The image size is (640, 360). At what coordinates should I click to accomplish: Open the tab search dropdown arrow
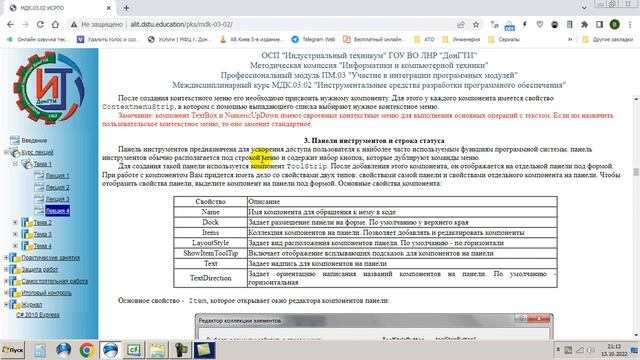click(x=584, y=8)
